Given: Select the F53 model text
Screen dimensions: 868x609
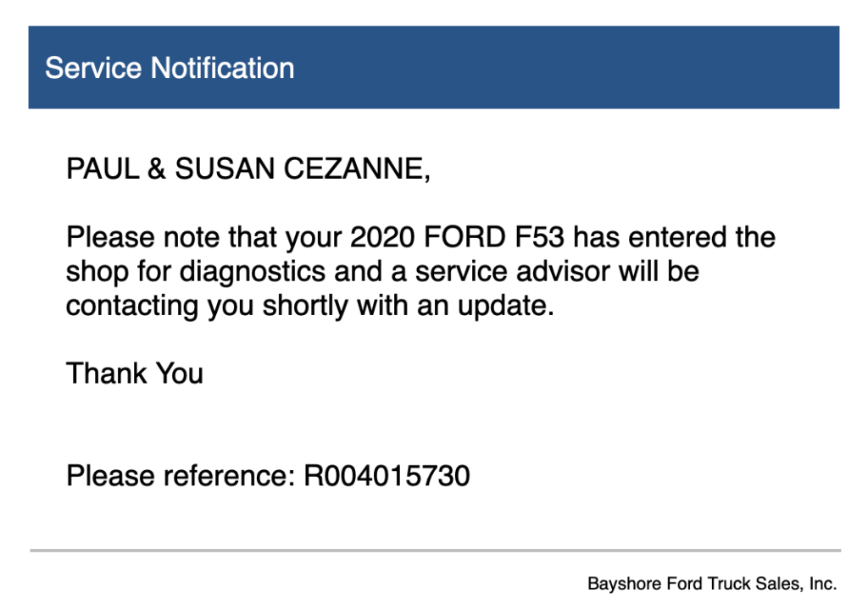Looking at the screenshot, I should coord(540,237).
